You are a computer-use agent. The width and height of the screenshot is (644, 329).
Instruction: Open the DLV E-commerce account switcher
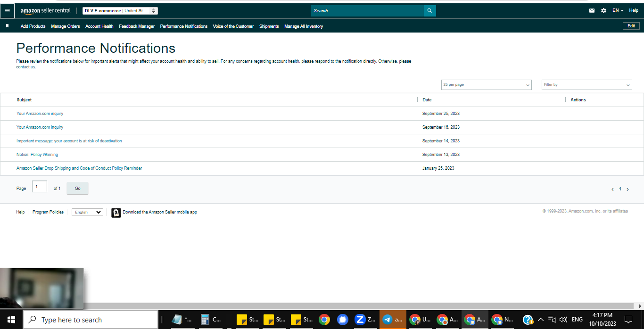(x=120, y=10)
